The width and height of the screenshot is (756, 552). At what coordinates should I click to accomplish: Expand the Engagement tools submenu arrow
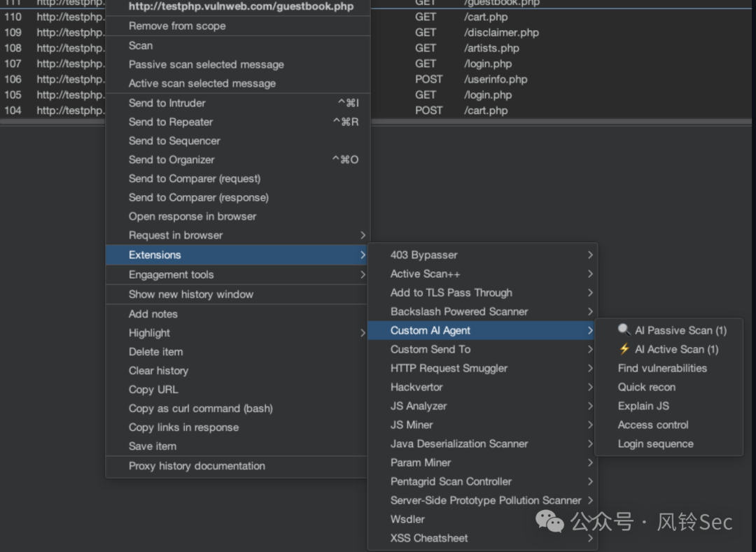[363, 275]
